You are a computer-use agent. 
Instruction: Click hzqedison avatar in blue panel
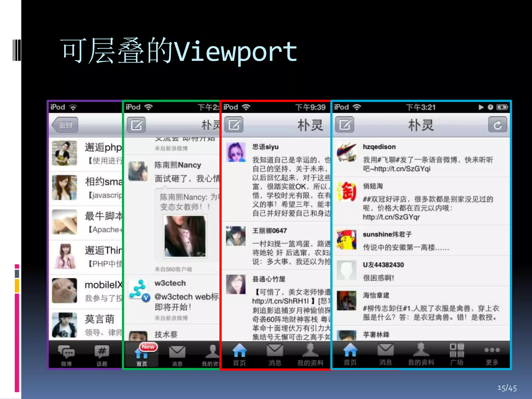347,152
